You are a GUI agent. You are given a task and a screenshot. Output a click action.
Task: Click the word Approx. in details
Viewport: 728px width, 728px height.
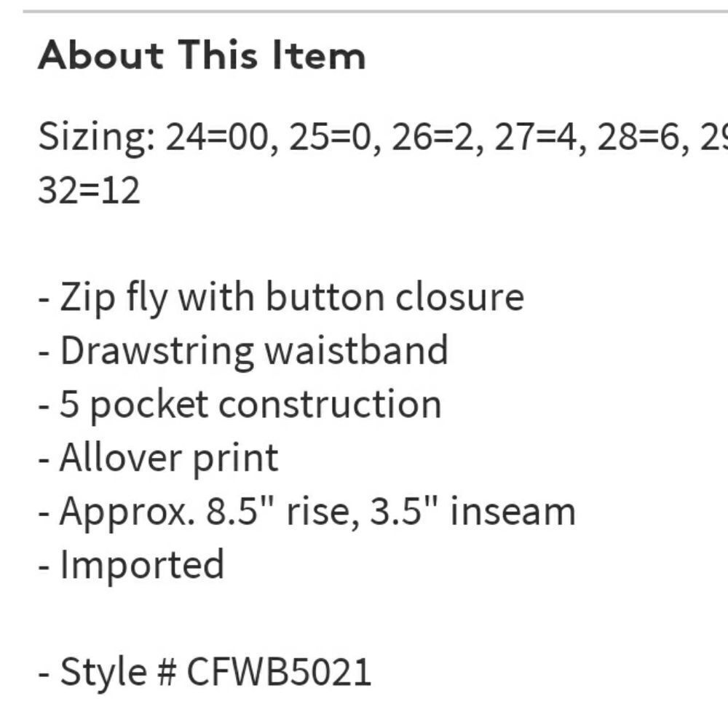127,511
